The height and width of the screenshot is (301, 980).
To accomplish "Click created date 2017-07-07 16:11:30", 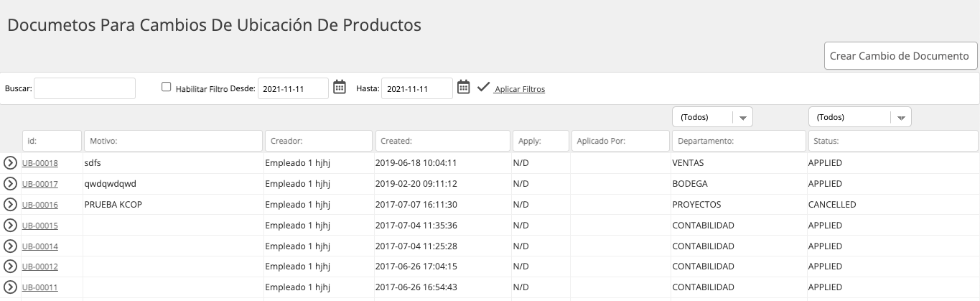I will [x=416, y=205].
